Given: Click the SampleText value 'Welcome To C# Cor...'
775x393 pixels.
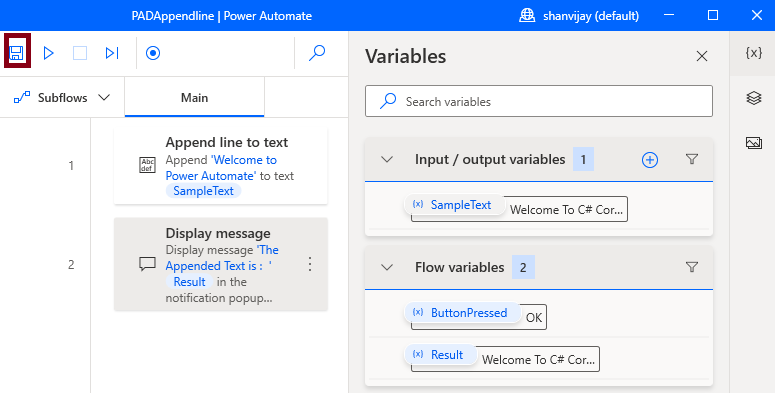Looking at the screenshot, I should pyautogui.click(x=566, y=210).
